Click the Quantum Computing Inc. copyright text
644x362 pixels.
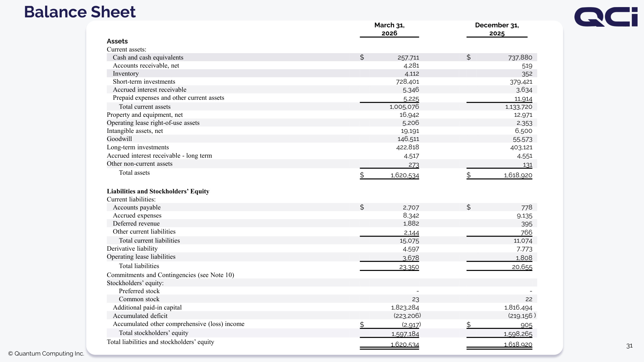coord(46,353)
